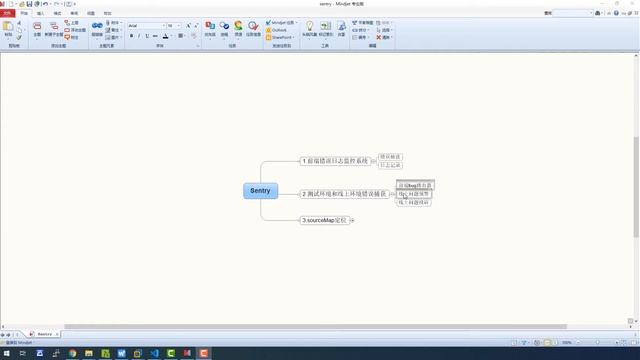
Task: Select topic 2 in the mind map
Action: 344,194
